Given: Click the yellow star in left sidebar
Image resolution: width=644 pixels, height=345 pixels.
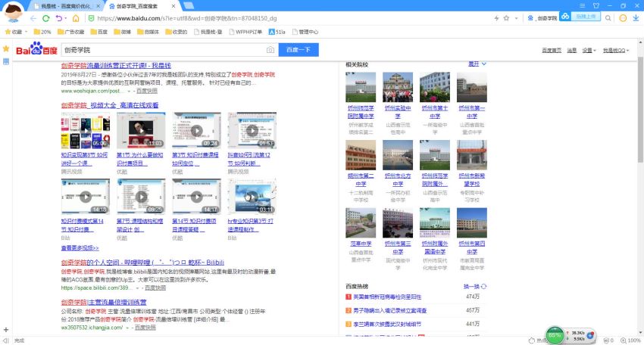Looking at the screenshot, I should pyautogui.click(x=6, y=48).
